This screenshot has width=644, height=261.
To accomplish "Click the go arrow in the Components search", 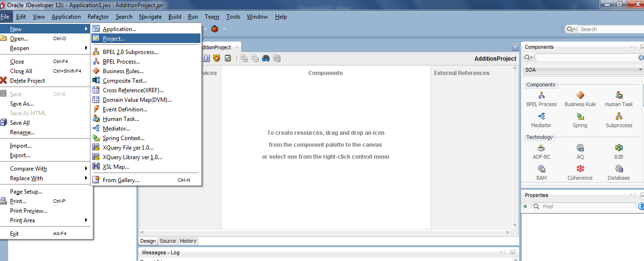I will click(641, 57).
